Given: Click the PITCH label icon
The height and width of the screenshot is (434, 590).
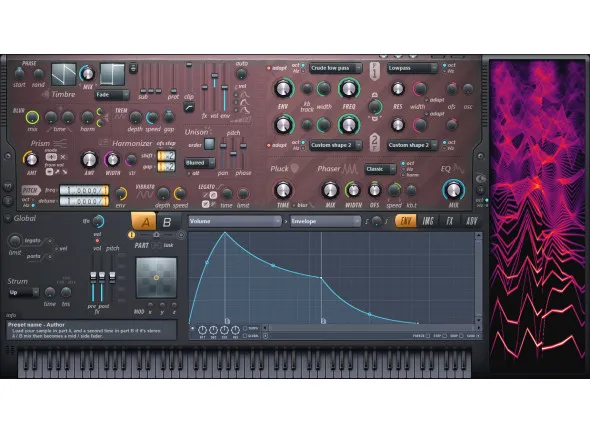Looking at the screenshot, I should pyautogui.click(x=31, y=190).
